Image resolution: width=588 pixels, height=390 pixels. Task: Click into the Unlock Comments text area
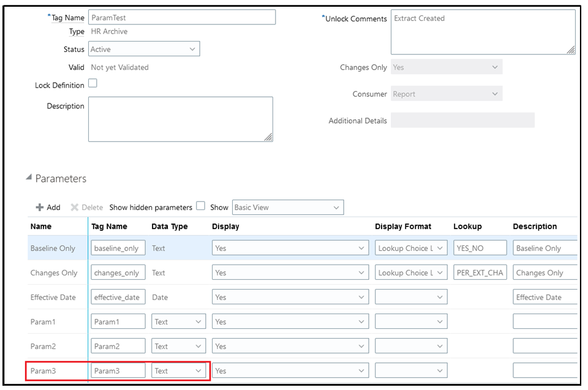tap(483, 32)
